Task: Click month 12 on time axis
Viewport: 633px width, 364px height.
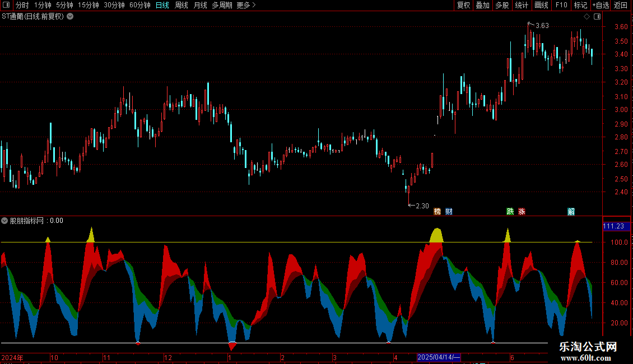Action: tap(168, 357)
